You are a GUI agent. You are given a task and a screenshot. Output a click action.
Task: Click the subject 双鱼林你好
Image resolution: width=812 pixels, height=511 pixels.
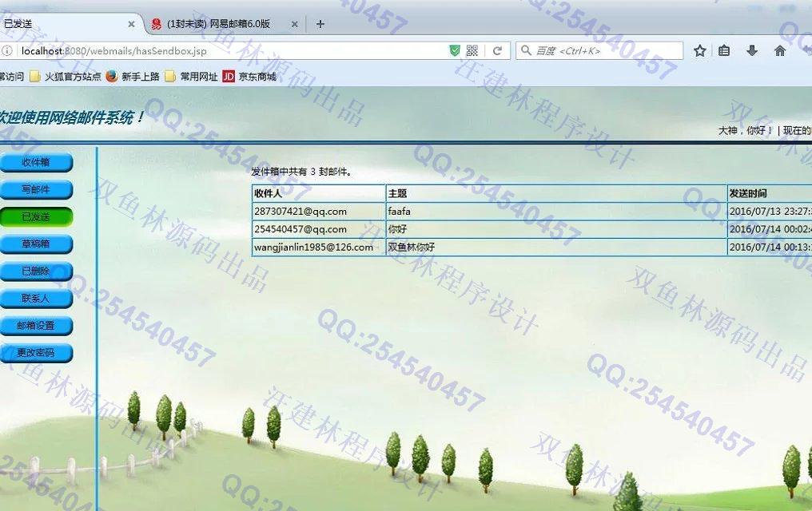coord(412,248)
